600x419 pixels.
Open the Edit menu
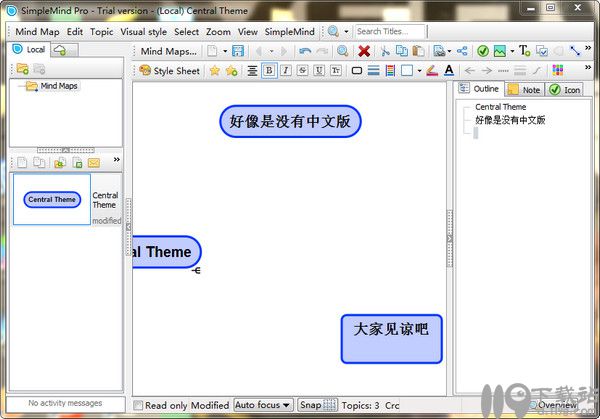click(x=75, y=32)
